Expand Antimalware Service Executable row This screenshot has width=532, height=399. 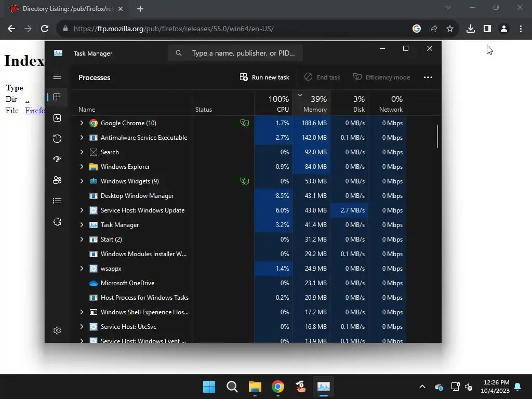point(82,137)
